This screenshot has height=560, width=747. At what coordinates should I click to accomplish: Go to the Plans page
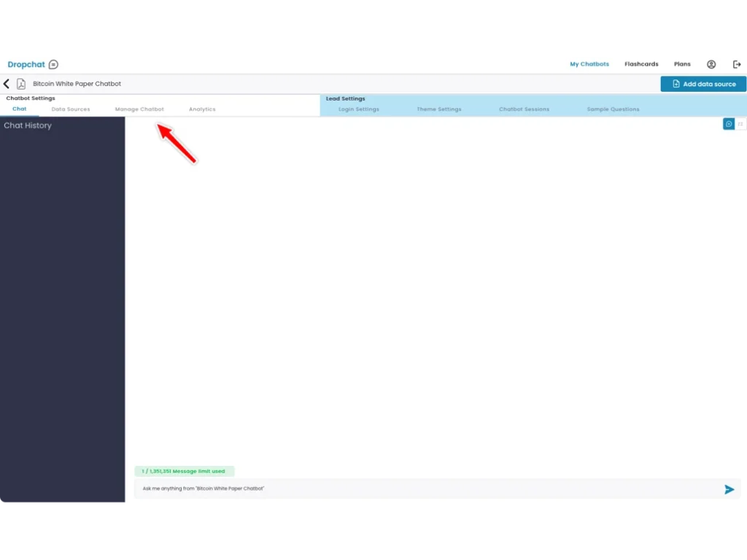[682, 64]
